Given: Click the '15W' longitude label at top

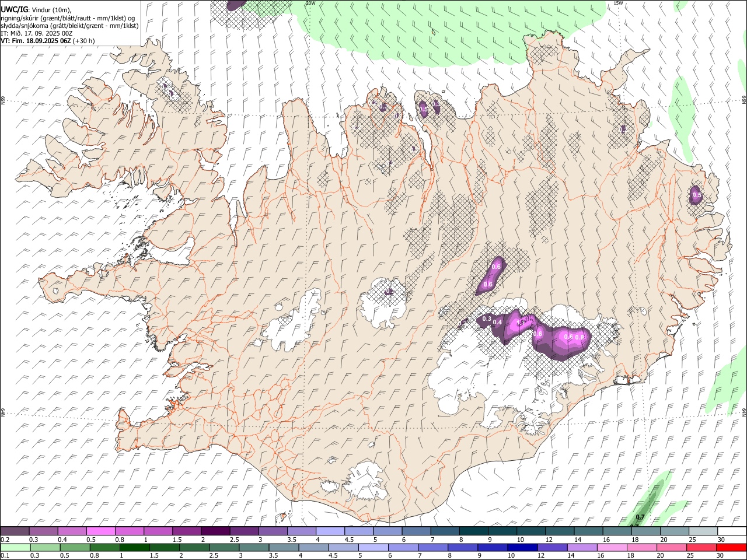Looking at the screenshot, I should tap(618, 3).
